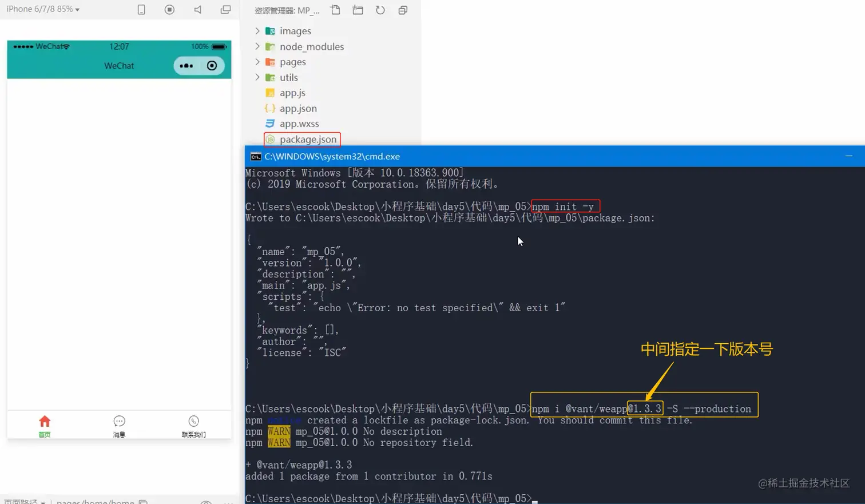
Task: Click the mini program three-dots menu button
Action: 187,66
